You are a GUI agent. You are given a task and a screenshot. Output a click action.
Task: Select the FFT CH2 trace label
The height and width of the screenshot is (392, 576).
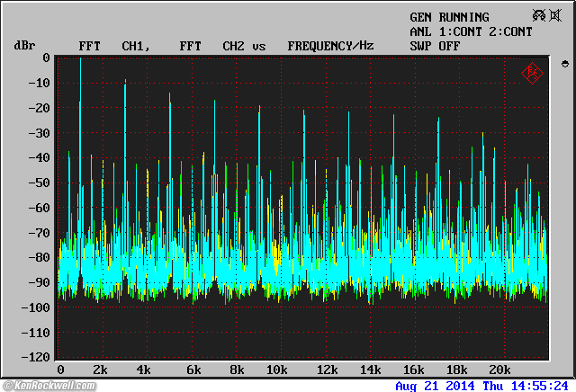pos(211,46)
